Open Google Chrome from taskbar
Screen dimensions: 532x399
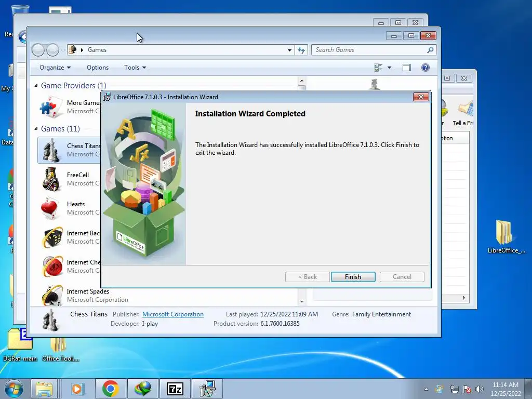pos(110,389)
